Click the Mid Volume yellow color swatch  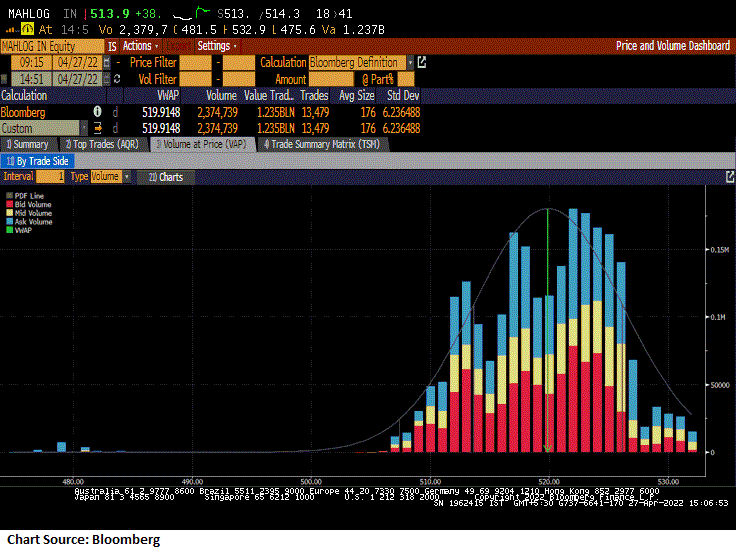(x=9, y=213)
